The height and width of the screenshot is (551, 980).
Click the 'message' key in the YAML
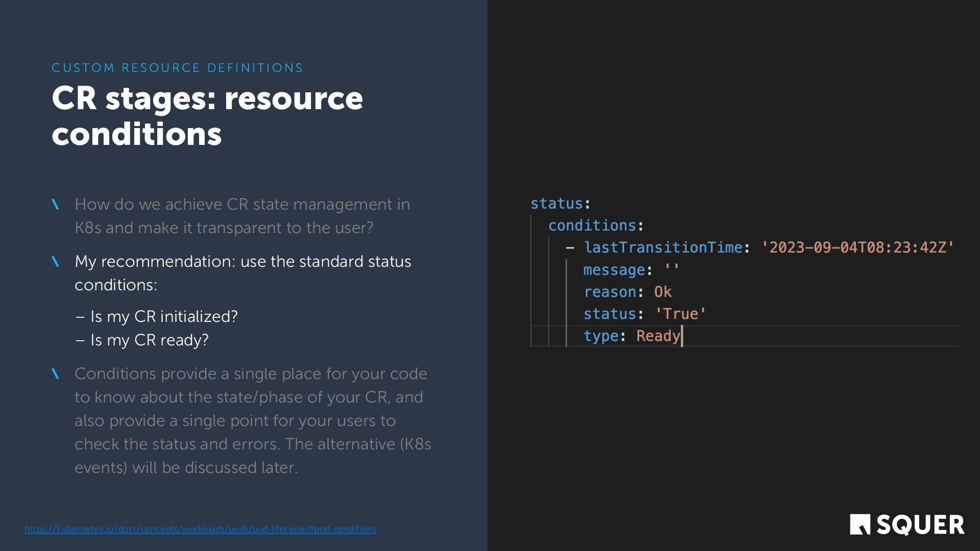tap(614, 270)
